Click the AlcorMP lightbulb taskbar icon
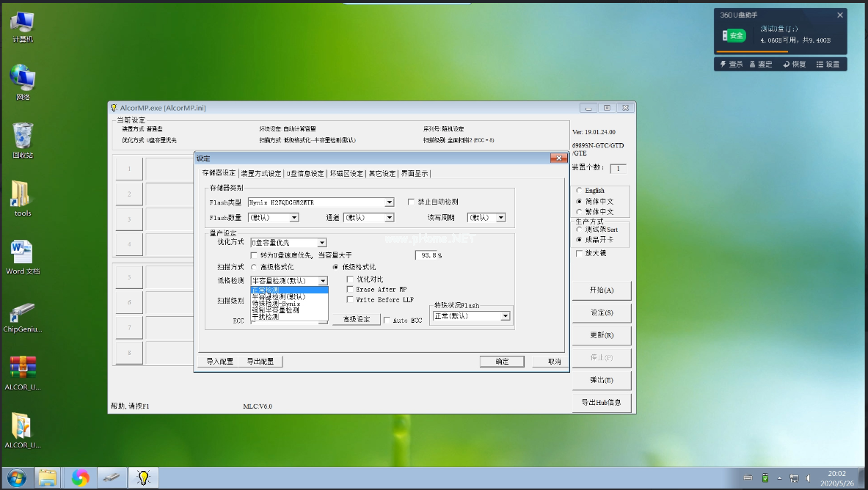This screenshot has height=490, width=868. coord(143,478)
